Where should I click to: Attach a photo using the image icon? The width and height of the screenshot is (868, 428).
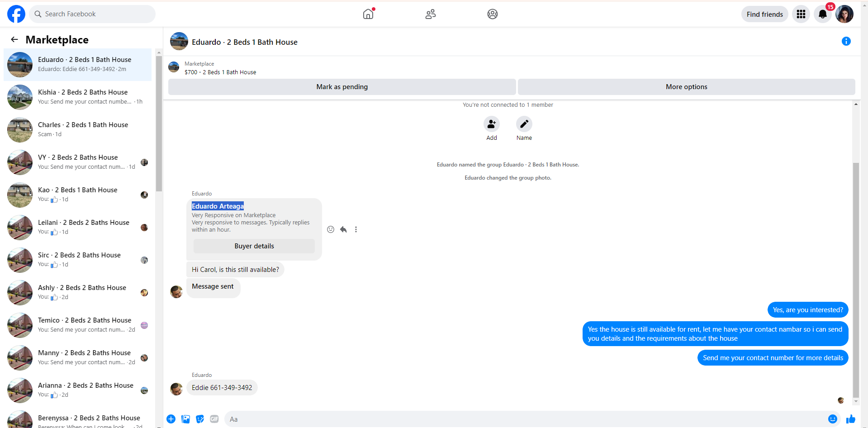point(185,419)
